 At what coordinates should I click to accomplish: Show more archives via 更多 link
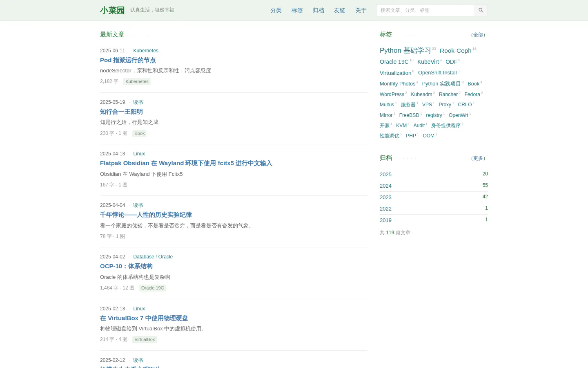(x=478, y=158)
